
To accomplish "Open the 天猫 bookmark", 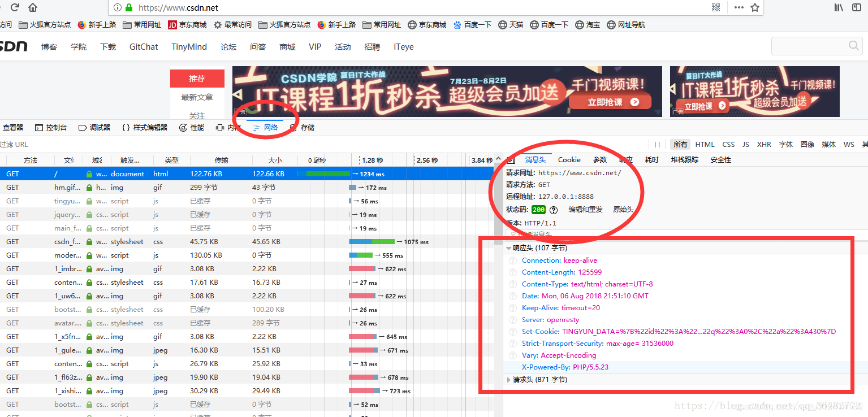I will tap(511, 25).
